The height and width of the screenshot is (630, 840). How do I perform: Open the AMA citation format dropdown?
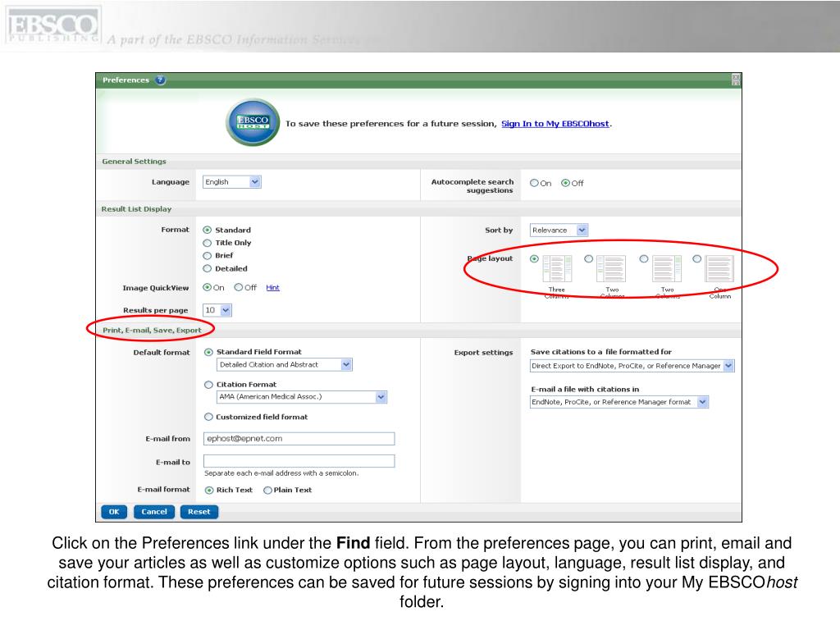click(x=302, y=397)
